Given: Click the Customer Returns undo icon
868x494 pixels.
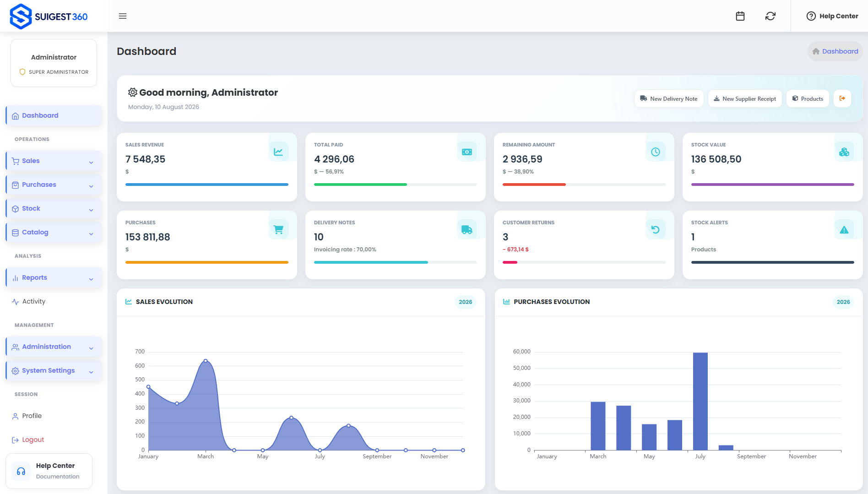Looking at the screenshot, I should [x=656, y=229].
